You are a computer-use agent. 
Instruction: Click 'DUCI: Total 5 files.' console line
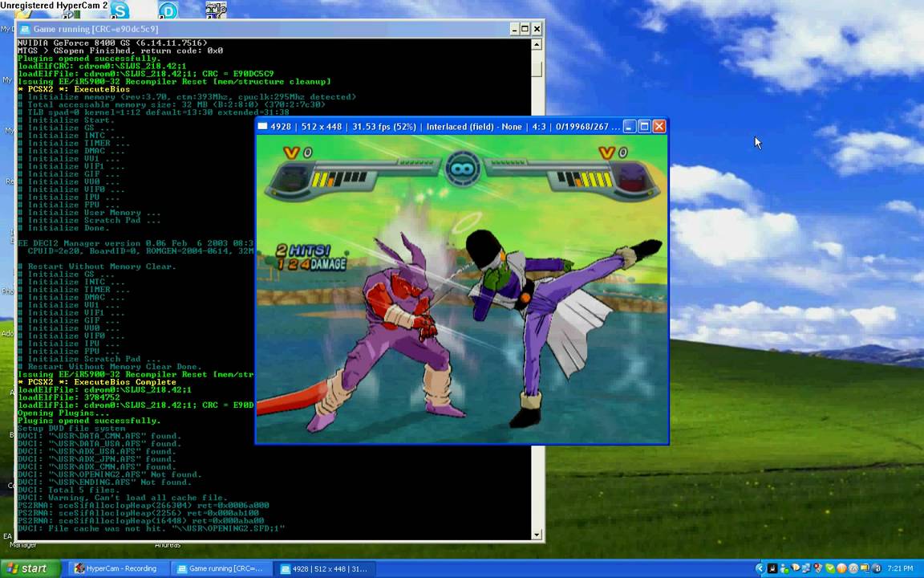click(68, 490)
